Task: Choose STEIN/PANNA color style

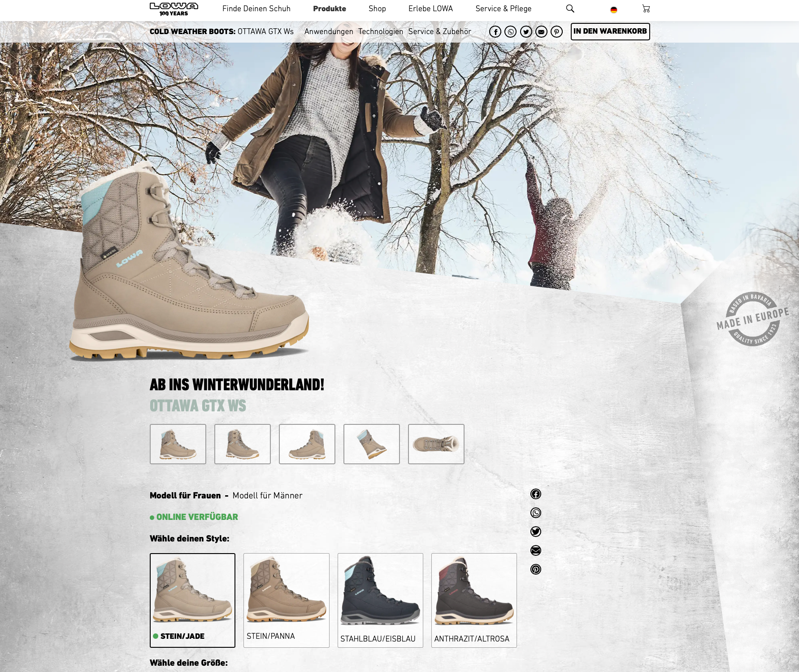Action: pyautogui.click(x=287, y=600)
